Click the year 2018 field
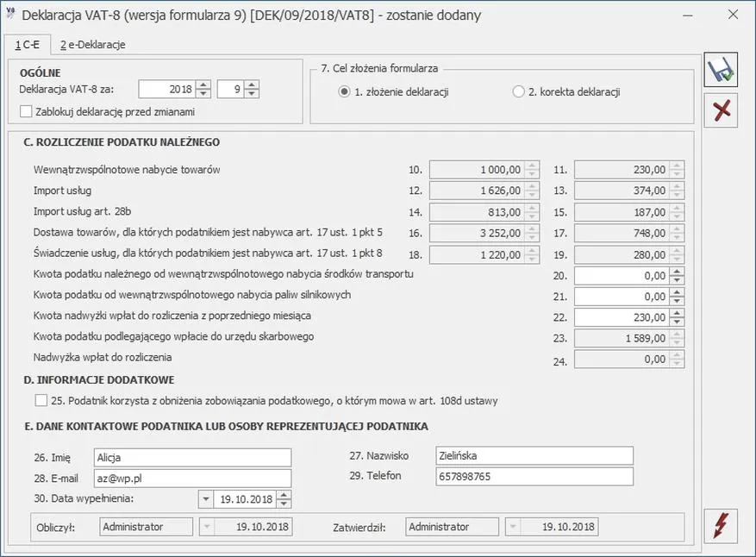Viewport: 756px width, 557px height. click(x=167, y=89)
